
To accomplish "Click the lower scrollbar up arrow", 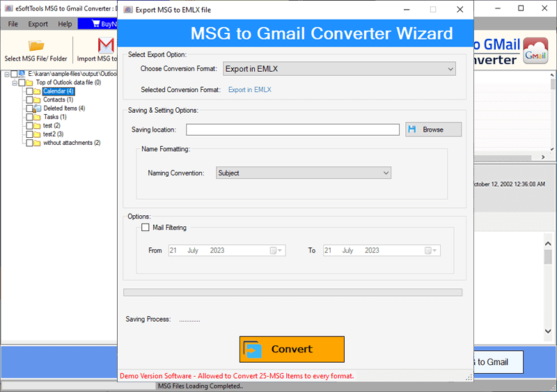I will coord(548,244).
